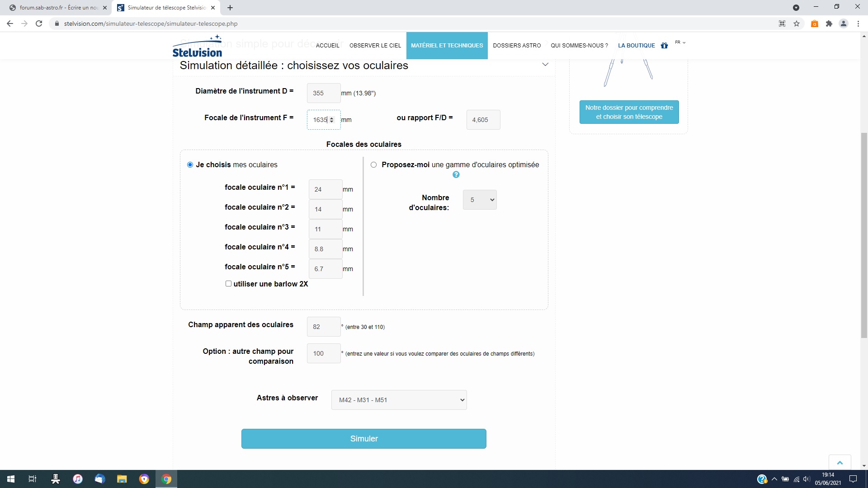868x488 pixels.
Task: Open 'Notre dossier pour comprendre' telescope guide
Action: [629, 112]
